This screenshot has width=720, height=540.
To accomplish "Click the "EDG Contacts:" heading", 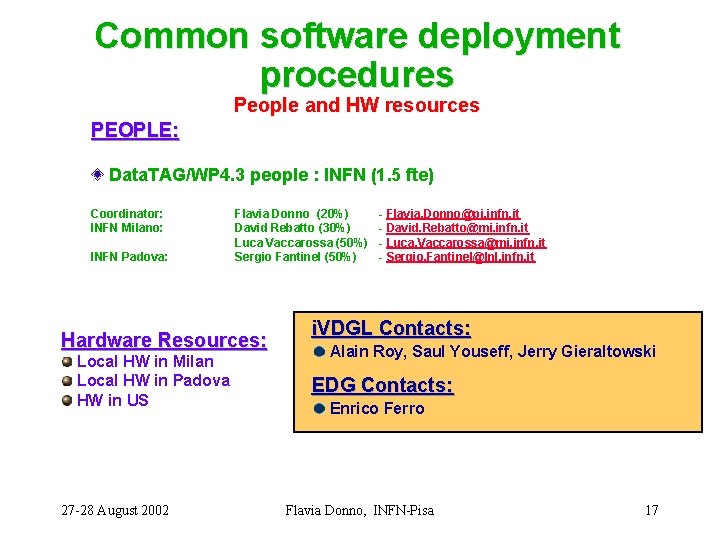I will pos(382,385).
